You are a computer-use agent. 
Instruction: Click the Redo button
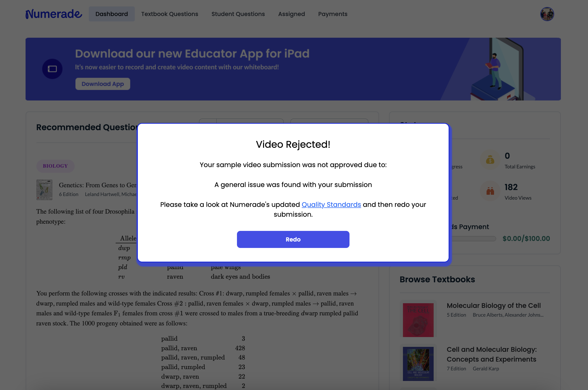click(293, 239)
